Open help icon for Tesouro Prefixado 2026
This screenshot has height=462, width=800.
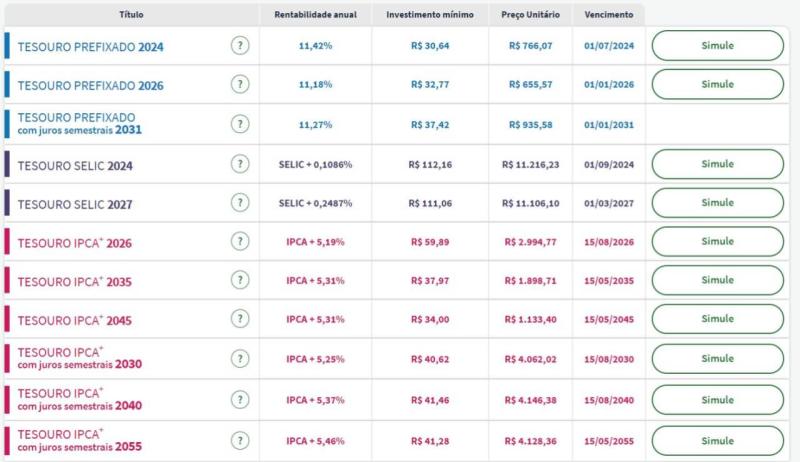pos(240,84)
